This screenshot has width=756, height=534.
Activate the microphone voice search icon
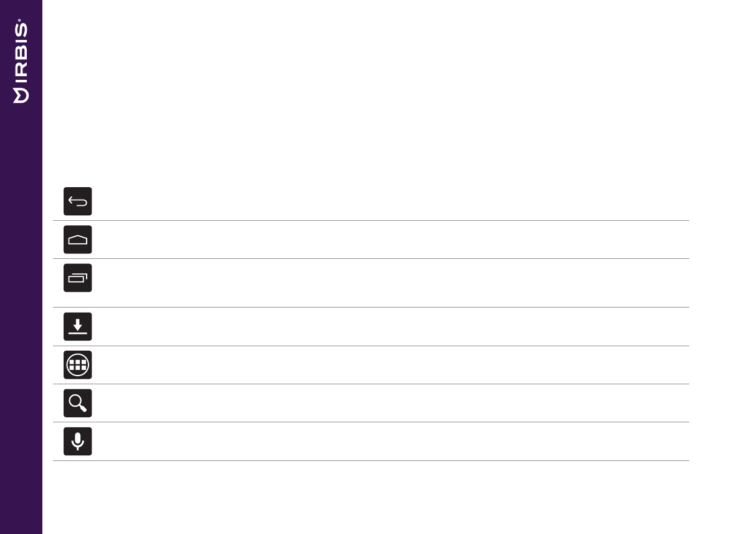[77, 442]
